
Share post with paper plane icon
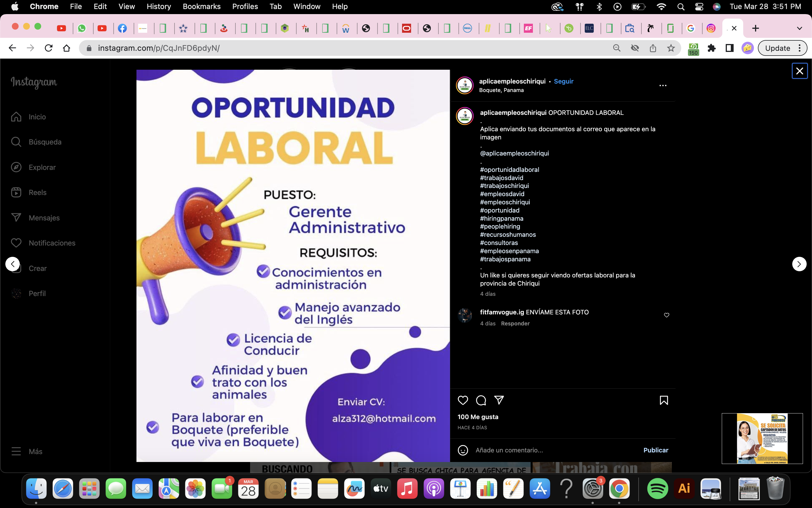click(499, 400)
